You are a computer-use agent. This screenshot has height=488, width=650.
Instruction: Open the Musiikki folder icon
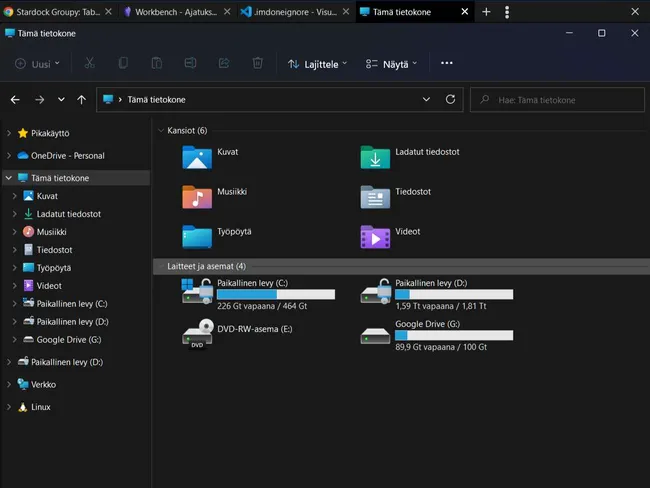click(197, 197)
